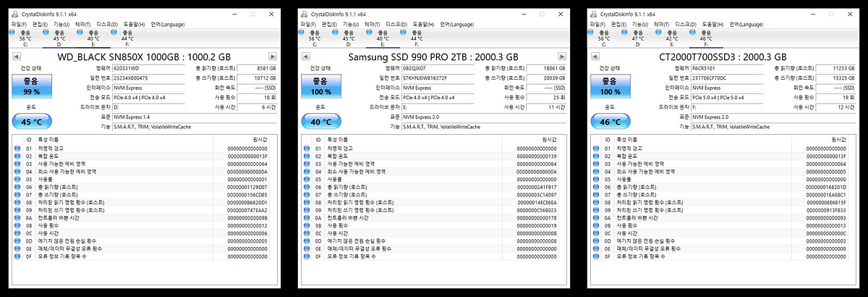This screenshot has width=868, height=297.
Task: Open 테마(T) menu in Samsung 990 PRO window
Action: point(372,25)
